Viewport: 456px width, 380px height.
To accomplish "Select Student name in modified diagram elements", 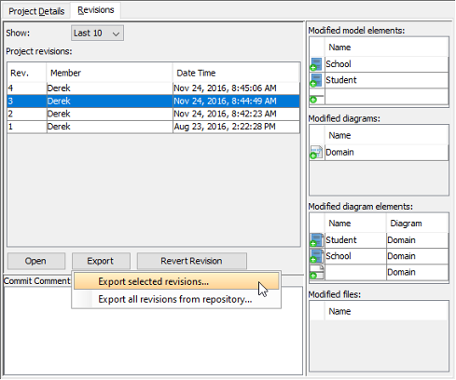I will pos(355,240).
